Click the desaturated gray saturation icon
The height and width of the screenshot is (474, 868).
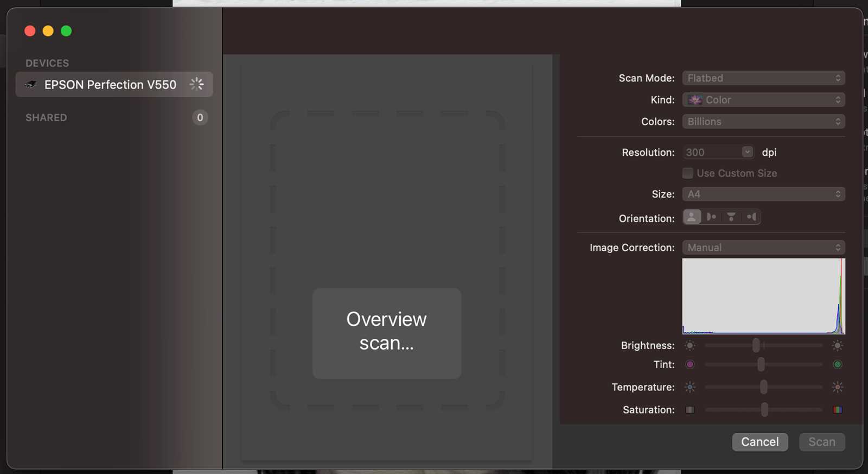[690, 410]
